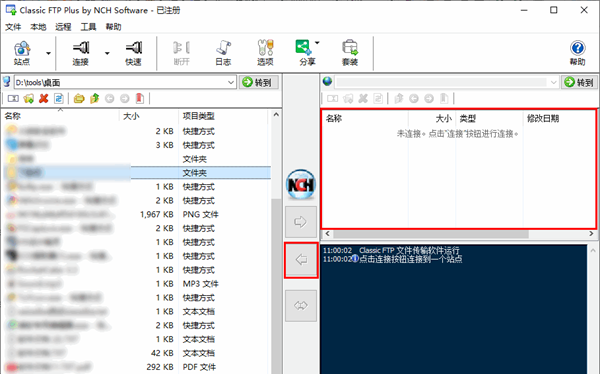Sort local list by 名称 column
This screenshot has width=600, height=374.
pyautogui.click(x=60, y=116)
